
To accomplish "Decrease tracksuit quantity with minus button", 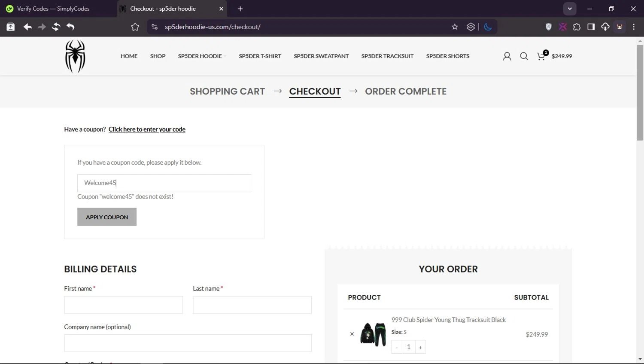I will [397, 347].
